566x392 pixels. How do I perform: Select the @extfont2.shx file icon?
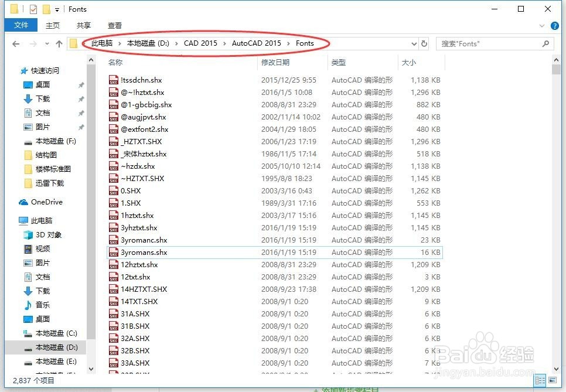click(114, 129)
